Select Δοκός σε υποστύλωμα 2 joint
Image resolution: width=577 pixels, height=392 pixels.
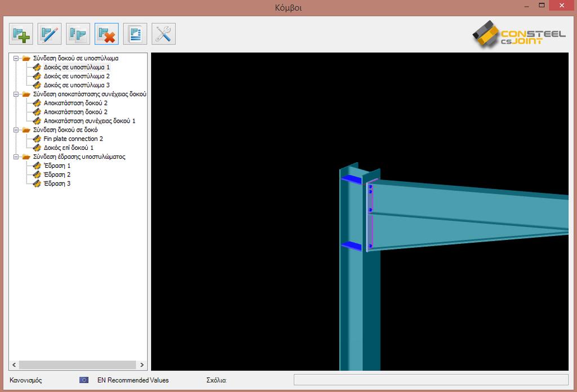[x=77, y=76]
